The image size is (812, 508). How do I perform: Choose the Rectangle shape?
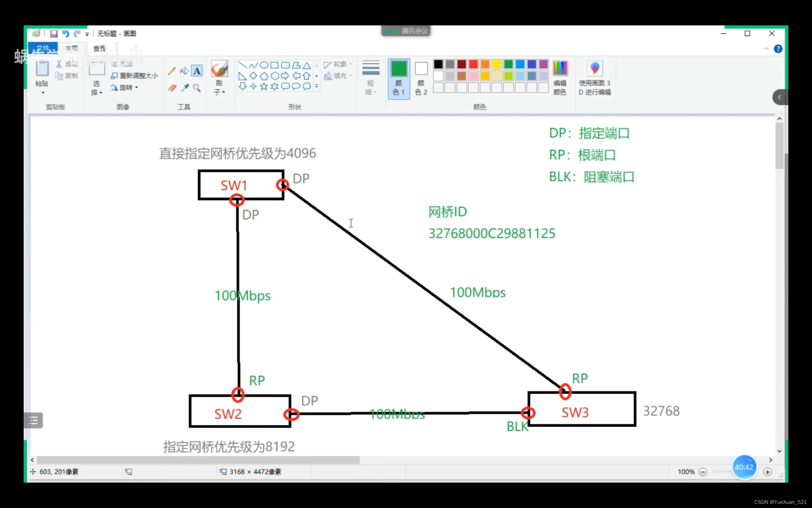(x=274, y=65)
